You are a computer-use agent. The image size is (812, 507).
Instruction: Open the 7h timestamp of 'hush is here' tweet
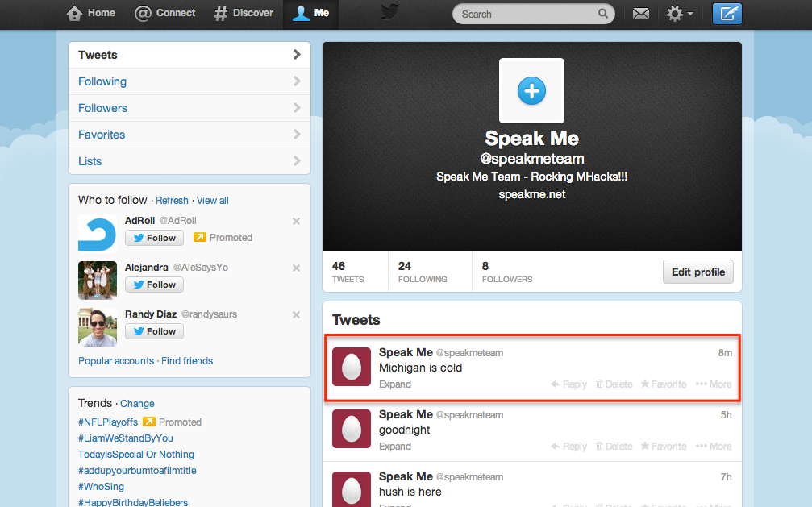pos(726,477)
